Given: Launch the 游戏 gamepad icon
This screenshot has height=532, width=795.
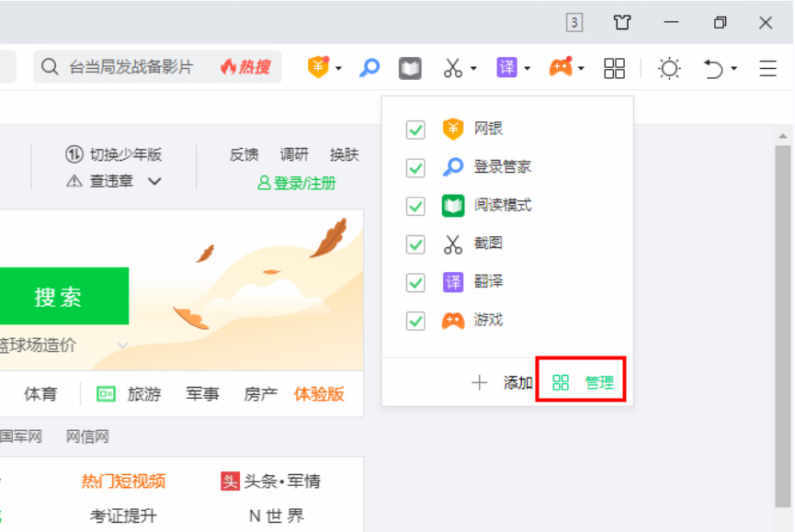Looking at the screenshot, I should click(x=562, y=67).
